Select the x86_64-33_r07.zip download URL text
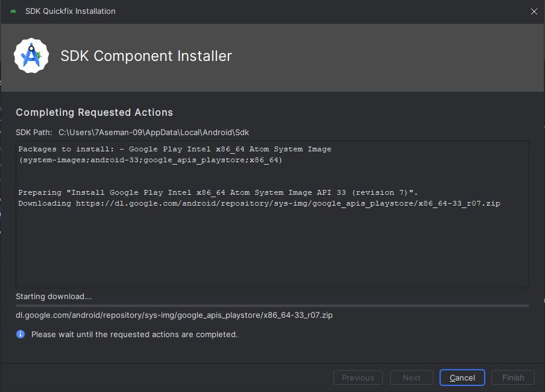 (x=175, y=315)
